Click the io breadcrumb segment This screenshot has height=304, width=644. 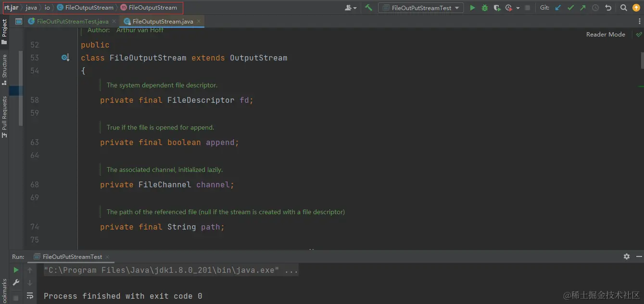coord(47,8)
